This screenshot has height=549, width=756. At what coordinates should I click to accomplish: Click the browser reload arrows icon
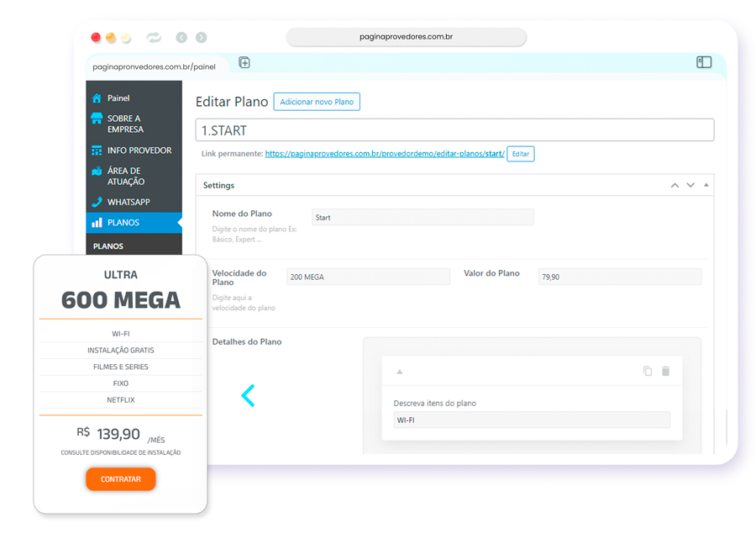click(x=154, y=37)
